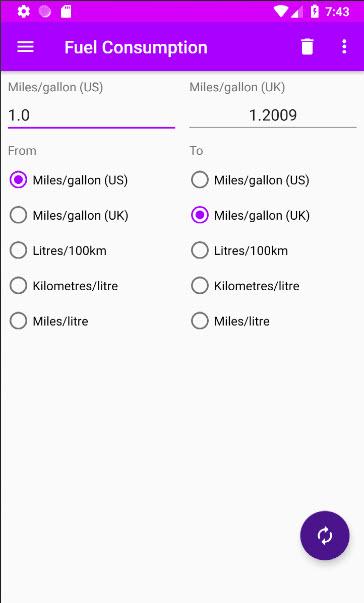The image size is (364, 603).
Task: Tap the battery status icon
Action: click(x=314, y=12)
